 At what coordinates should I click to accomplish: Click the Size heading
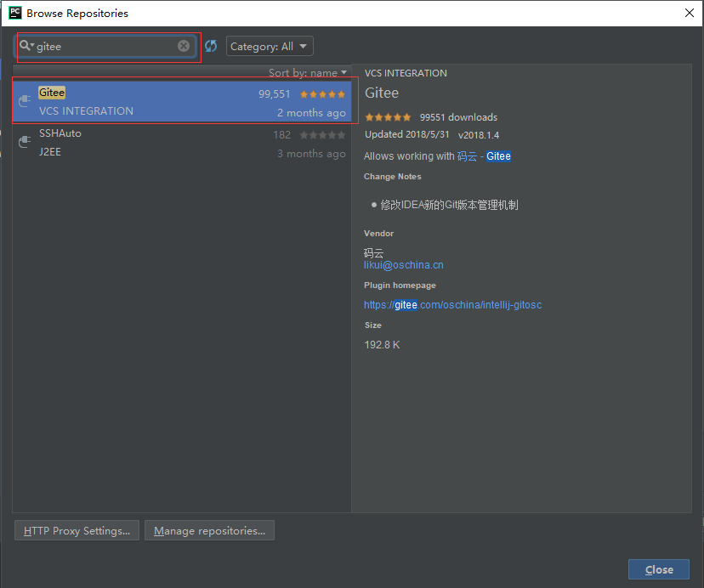pyautogui.click(x=373, y=325)
